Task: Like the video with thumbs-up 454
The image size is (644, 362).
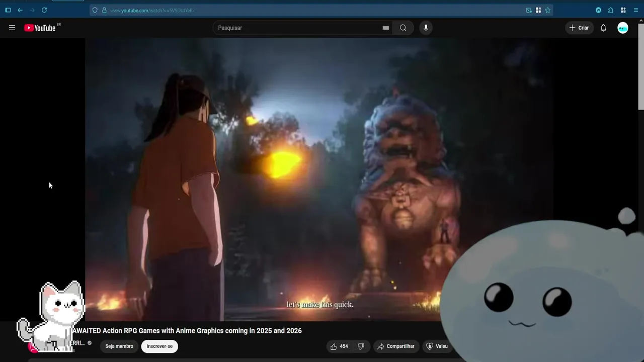Action: pos(339,346)
